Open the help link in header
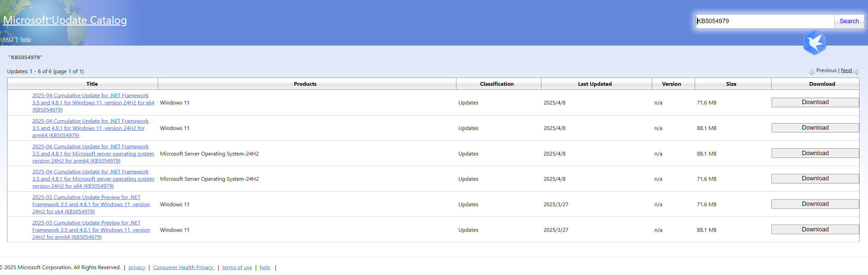 tap(26, 39)
